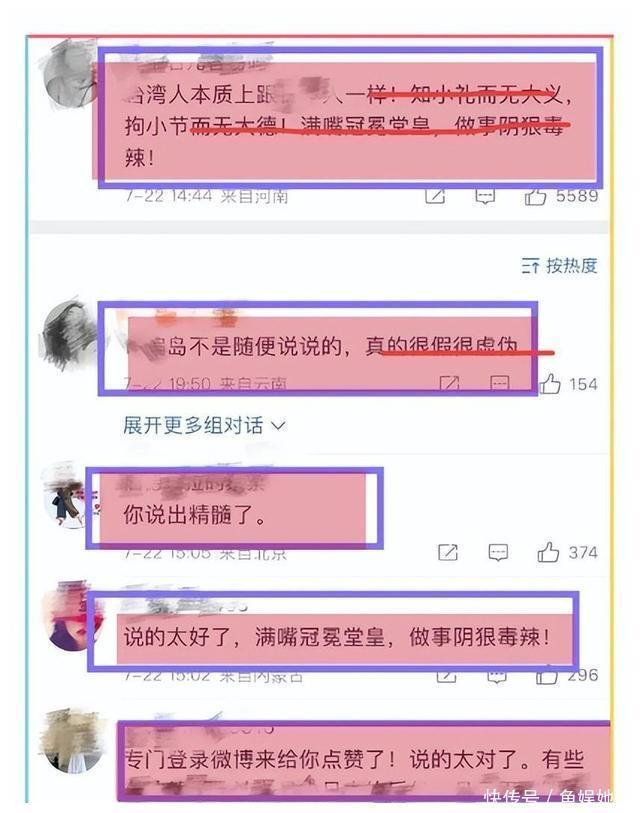Share the 14:44 Henan comment
Screen dimensions: 640x813
[x=435, y=196]
